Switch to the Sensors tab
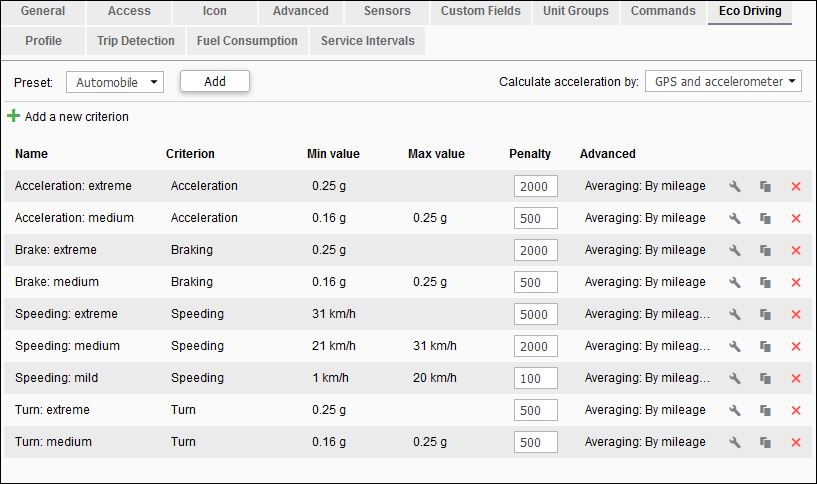 pos(387,11)
